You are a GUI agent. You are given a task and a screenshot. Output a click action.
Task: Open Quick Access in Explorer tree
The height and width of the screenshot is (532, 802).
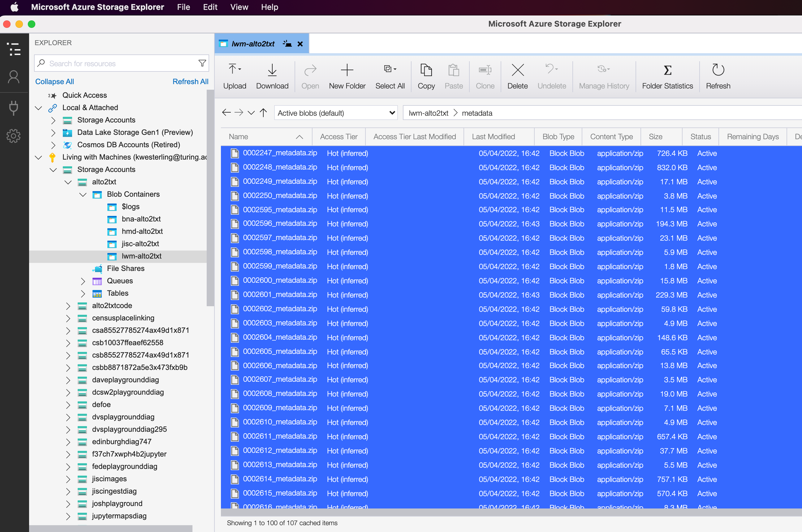84,95
